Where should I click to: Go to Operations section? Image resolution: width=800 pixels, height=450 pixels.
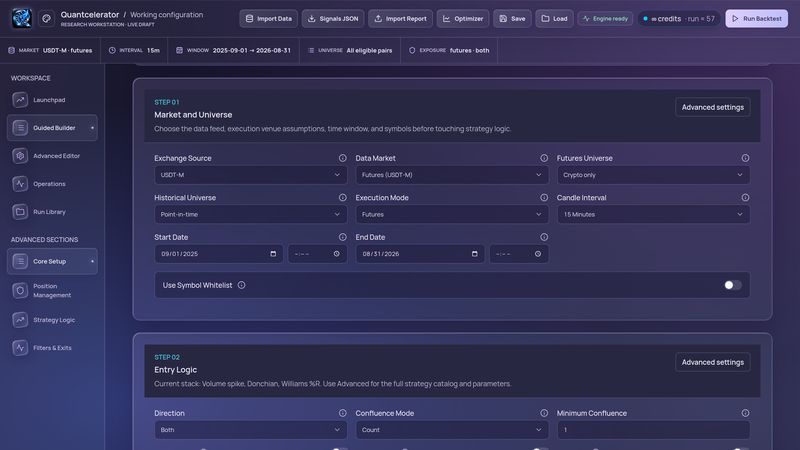(52, 184)
